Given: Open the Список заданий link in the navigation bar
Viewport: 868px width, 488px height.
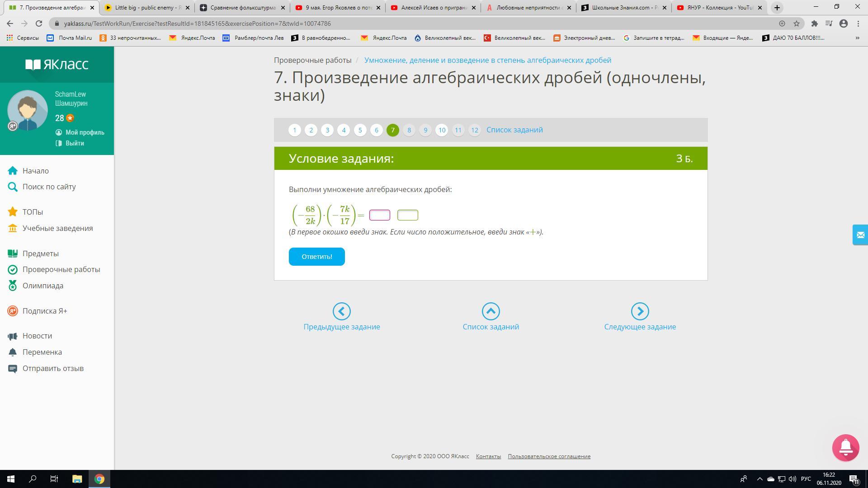Looking at the screenshot, I should click(x=514, y=130).
